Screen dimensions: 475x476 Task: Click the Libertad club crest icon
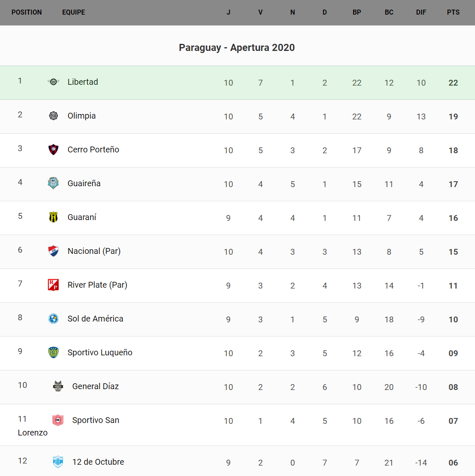53,82
